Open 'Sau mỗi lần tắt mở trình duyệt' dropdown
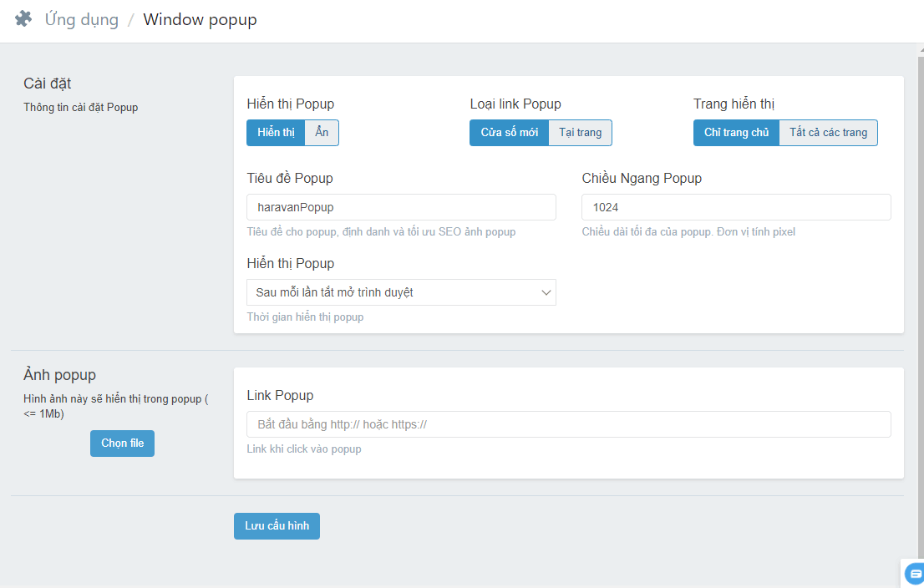This screenshot has height=588, width=924. [401, 292]
